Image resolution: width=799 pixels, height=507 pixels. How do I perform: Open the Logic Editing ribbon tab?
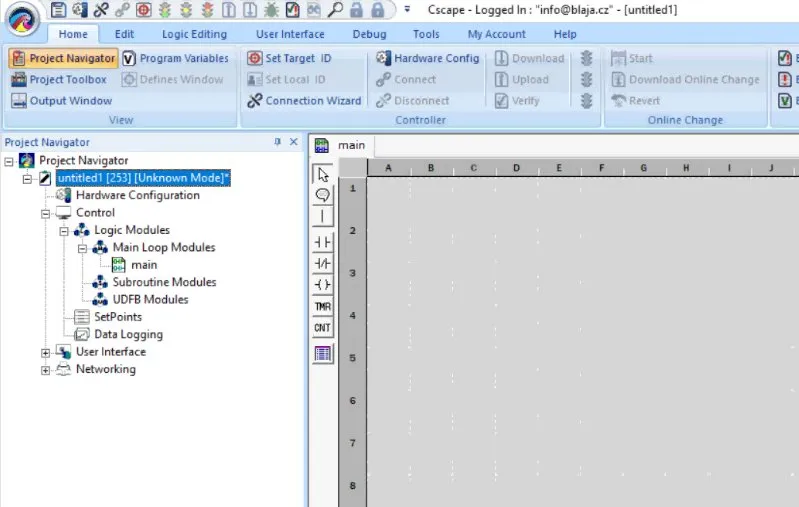coord(194,34)
